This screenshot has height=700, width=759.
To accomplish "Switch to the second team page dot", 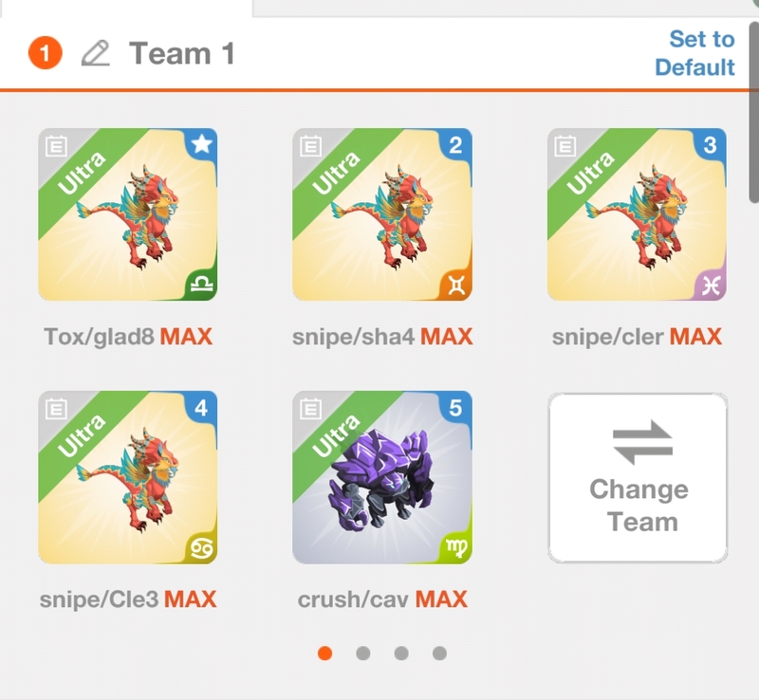I will [363, 654].
